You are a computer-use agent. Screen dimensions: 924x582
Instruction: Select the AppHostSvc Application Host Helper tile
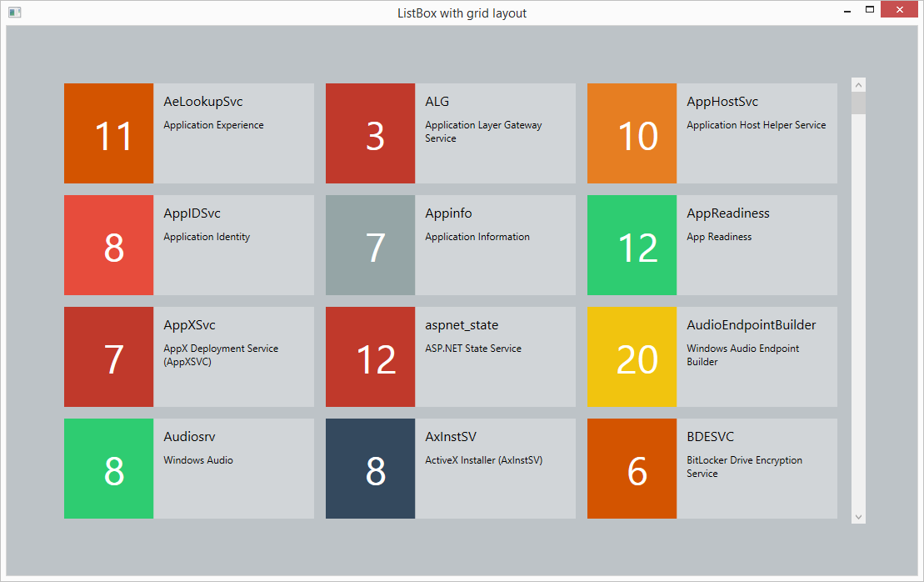pos(757,133)
